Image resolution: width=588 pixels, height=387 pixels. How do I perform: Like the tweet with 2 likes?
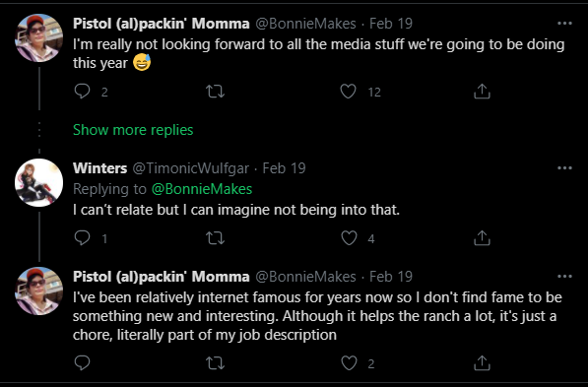pyautogui.click(x=349, y=362)
